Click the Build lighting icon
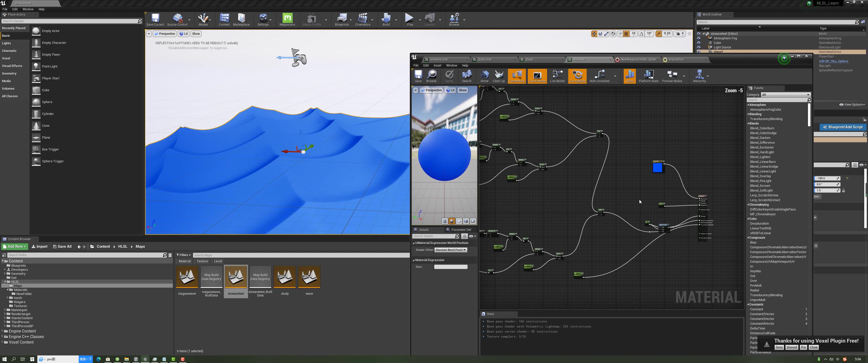The width and height of the screenshot is (868, 363). coord(386,19)
